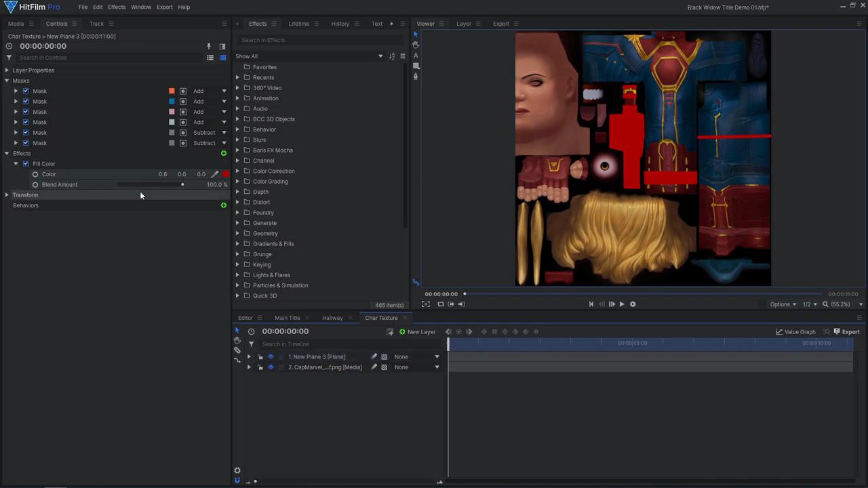
Task: Collapse the Masks section
Action: (x=7, y=81)
